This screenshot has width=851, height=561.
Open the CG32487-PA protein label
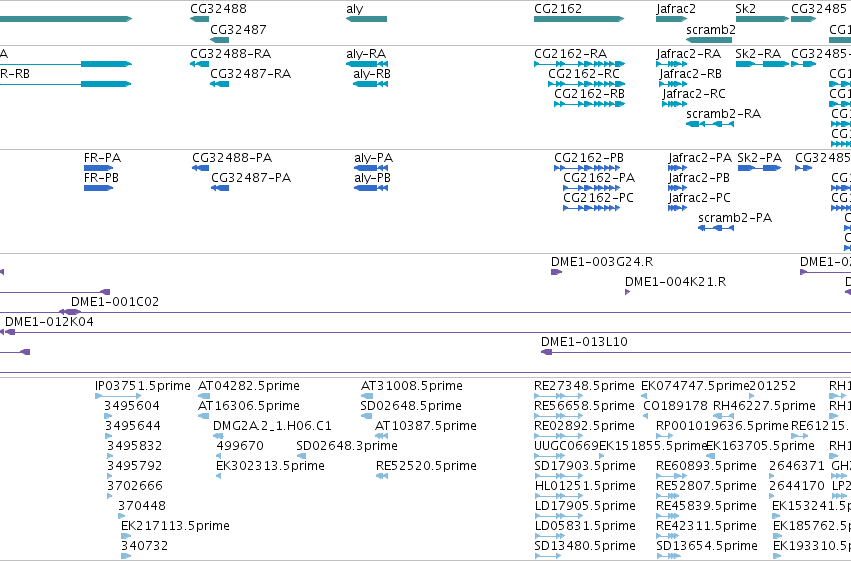tap(251, 178)
